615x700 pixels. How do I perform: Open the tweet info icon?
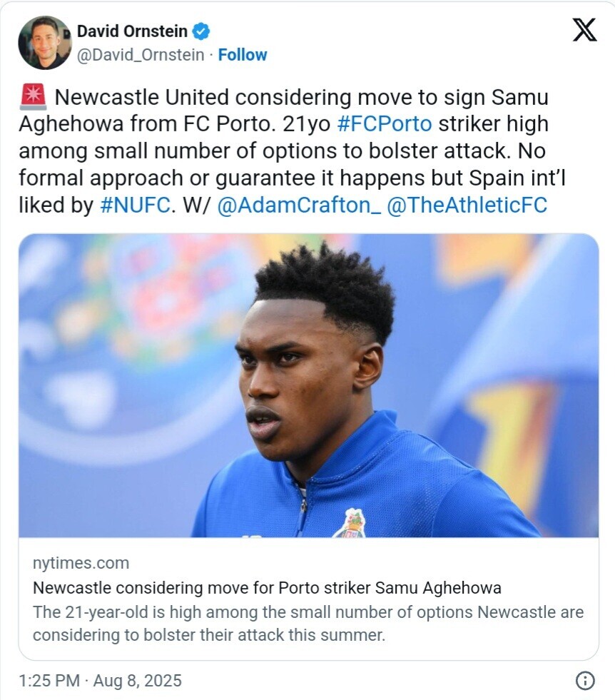tap(585, 680)
